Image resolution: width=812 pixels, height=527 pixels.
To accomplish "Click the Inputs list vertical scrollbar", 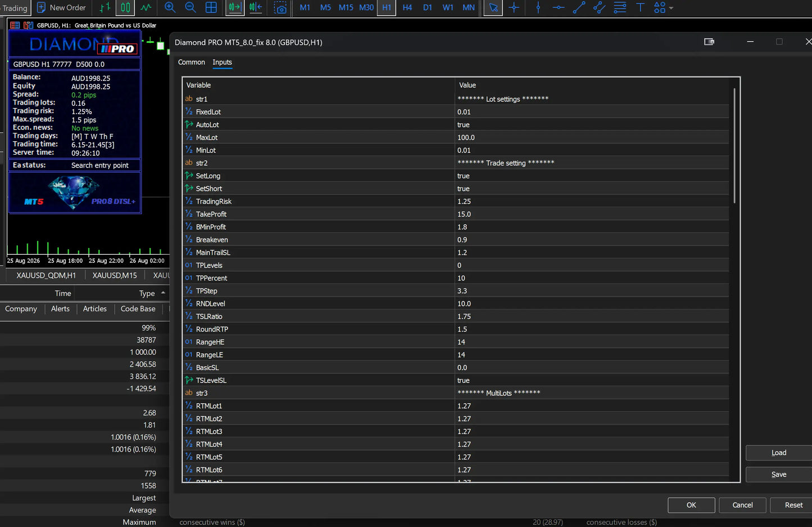I will tap(734, 146).
